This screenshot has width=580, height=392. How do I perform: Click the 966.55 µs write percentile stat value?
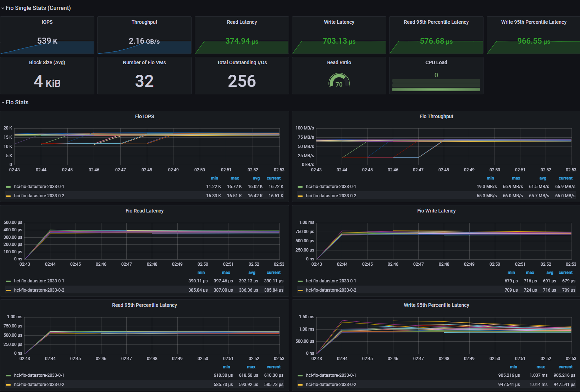(x=534, y=41)
